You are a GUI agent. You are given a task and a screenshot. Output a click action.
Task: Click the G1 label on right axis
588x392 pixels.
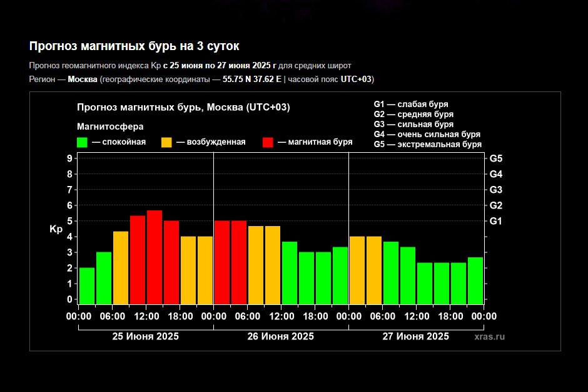(496, 221)
